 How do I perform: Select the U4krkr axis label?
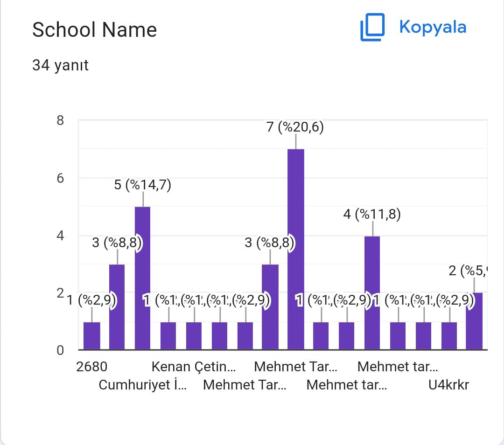tap(448, 385)
